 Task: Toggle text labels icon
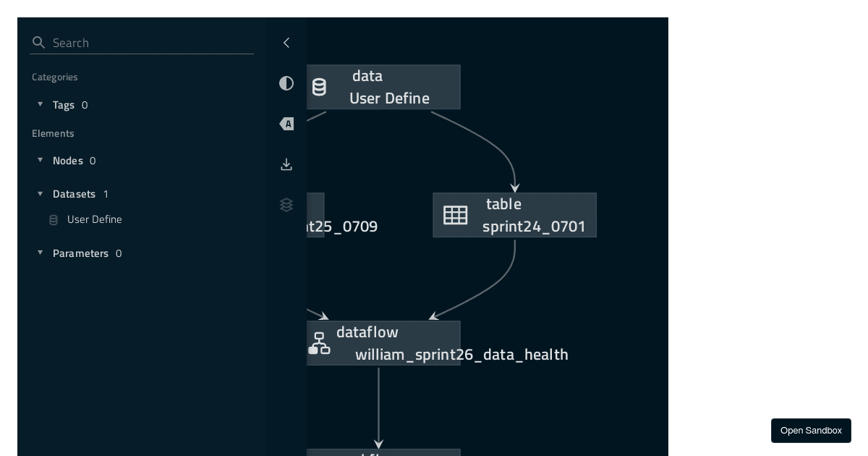click(286, 124)
